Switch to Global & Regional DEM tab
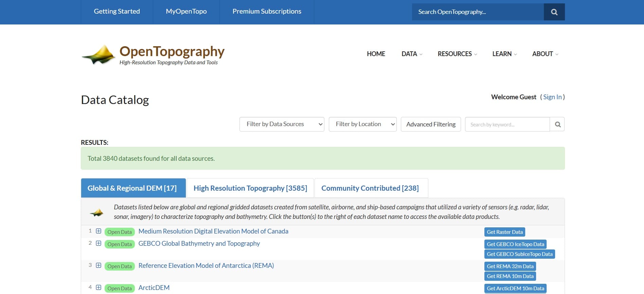 coord(133,188)
